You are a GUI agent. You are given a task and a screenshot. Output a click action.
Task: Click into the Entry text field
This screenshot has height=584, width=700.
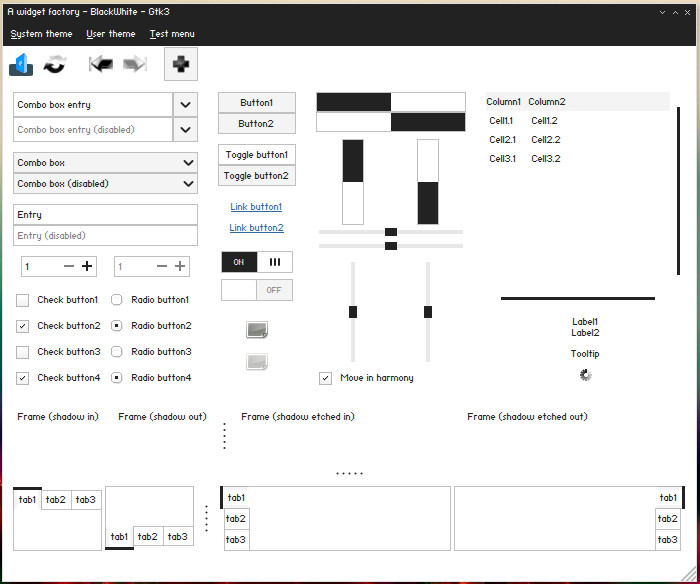[x=105, y=215]
